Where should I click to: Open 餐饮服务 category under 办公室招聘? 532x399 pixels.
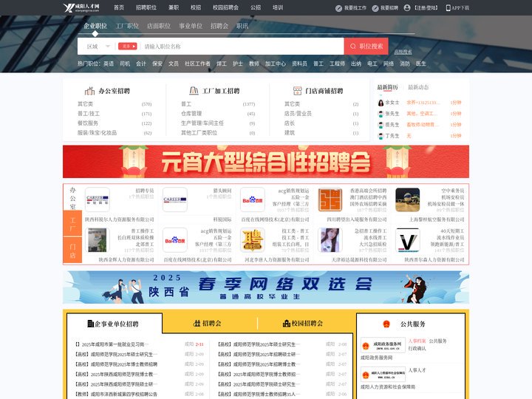[x=88, y=123]
